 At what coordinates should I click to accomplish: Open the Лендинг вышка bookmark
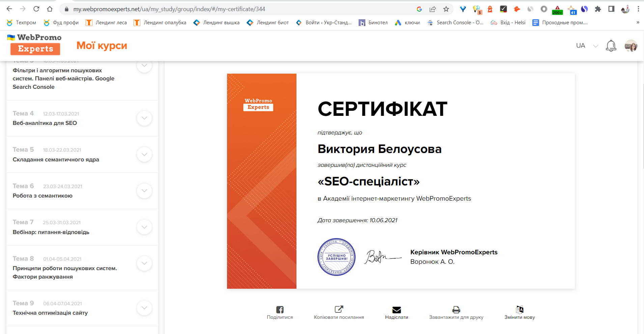point(216,23)
